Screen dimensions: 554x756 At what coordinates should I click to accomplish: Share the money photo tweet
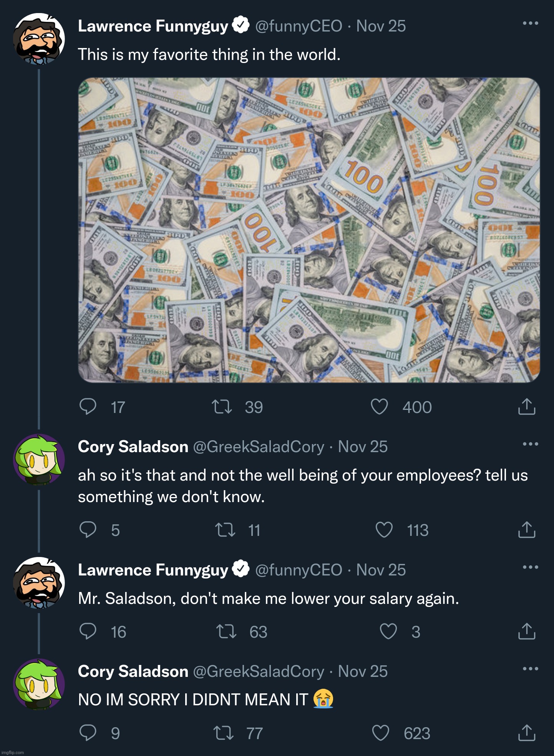tap(526, 407)
